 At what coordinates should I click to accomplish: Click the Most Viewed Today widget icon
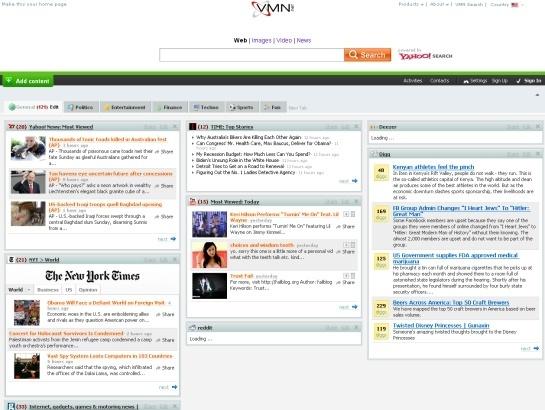193,202
